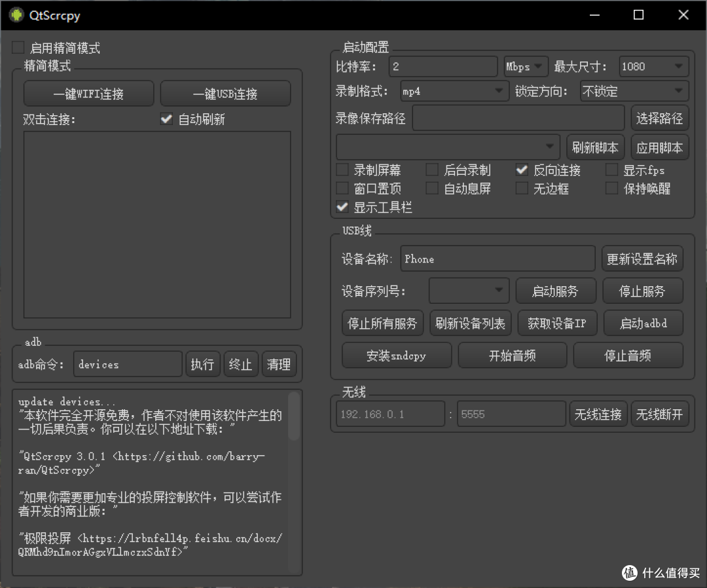Focus the 比特率 input field

443,67
